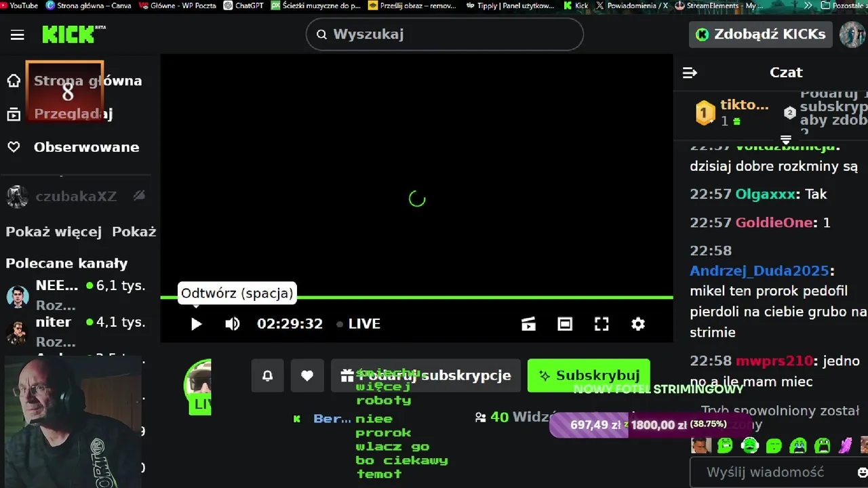Click the Czat panel title
The width and height of the screenshot is (868, 488).
tap(786, 73)
